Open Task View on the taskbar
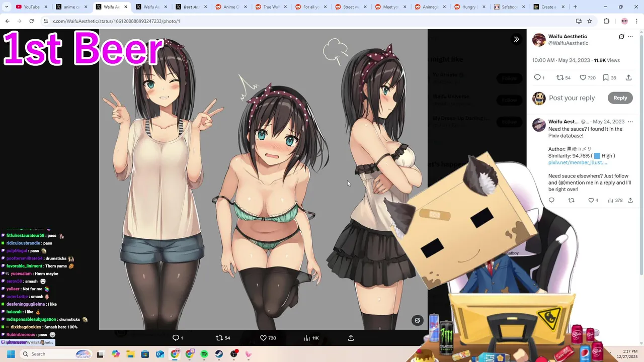This screenshot has width=644, height=362. coord(100,354)
